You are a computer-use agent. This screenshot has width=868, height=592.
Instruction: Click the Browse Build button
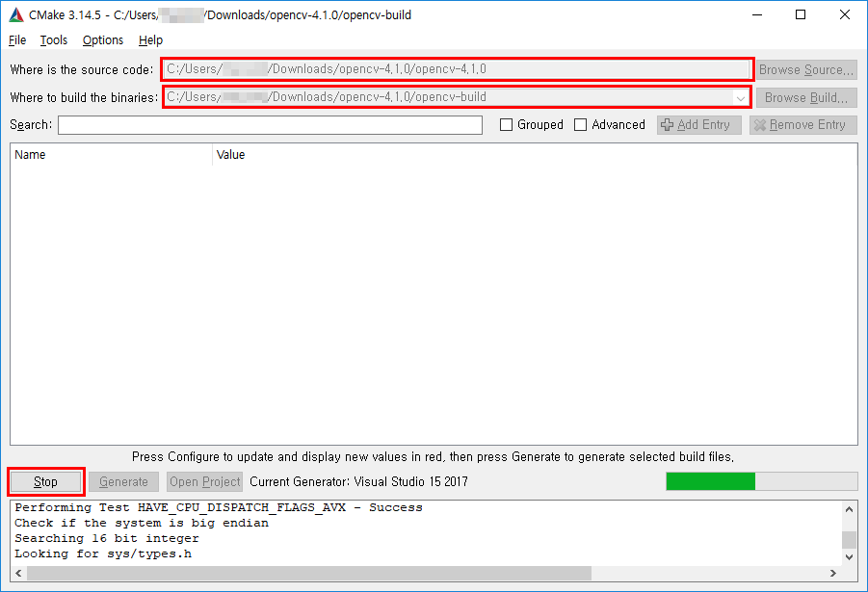click(x=806, y=97)
